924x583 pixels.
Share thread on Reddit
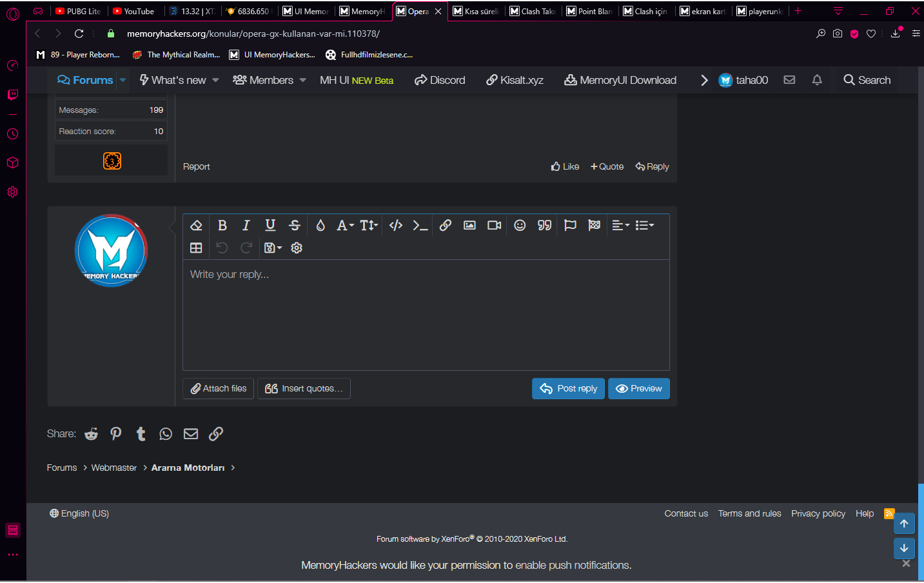92,434
